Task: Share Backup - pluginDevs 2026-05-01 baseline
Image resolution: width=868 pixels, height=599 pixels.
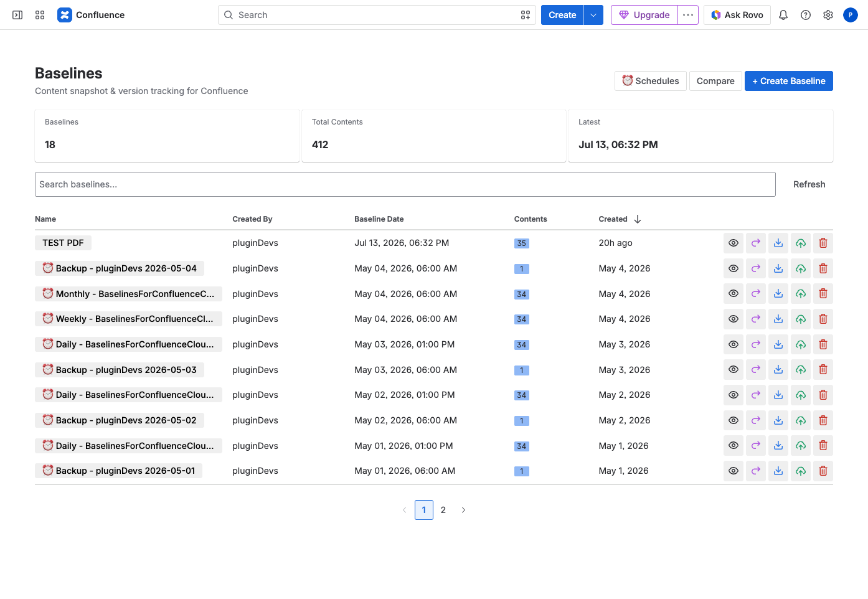Action: 756,471
